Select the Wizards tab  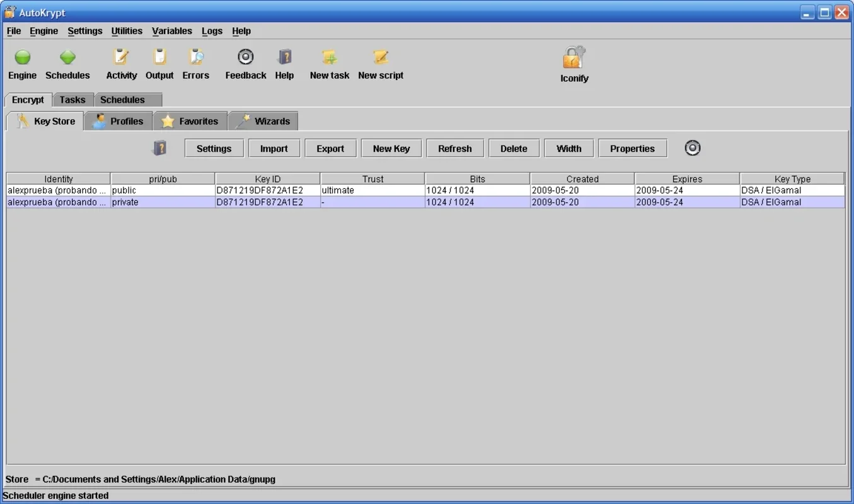pyautogui.click(x=263, y=121)
